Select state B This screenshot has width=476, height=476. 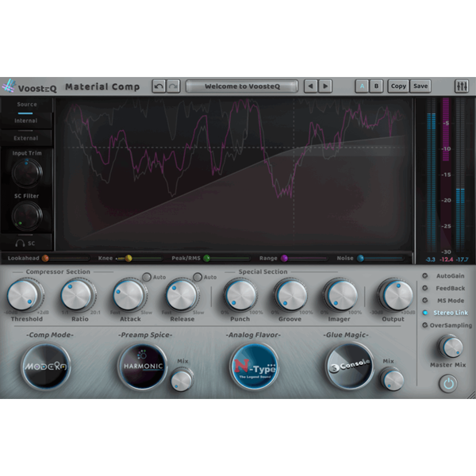376,86
